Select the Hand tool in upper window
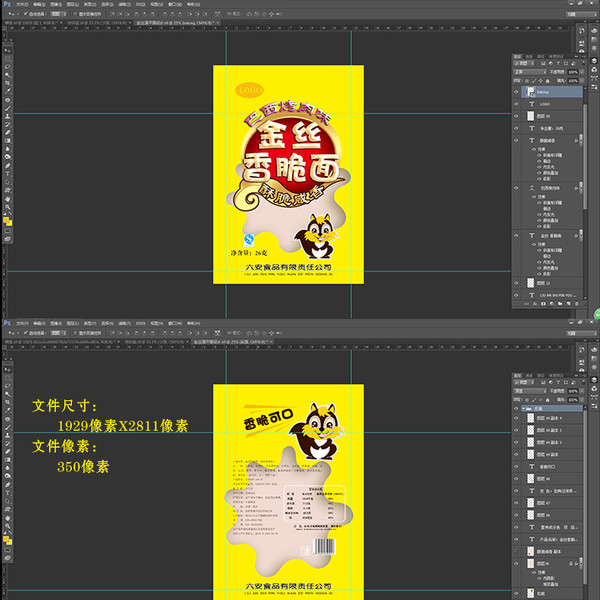The width and height of the screenshot is (600, 600). click(x=7, y=199)
